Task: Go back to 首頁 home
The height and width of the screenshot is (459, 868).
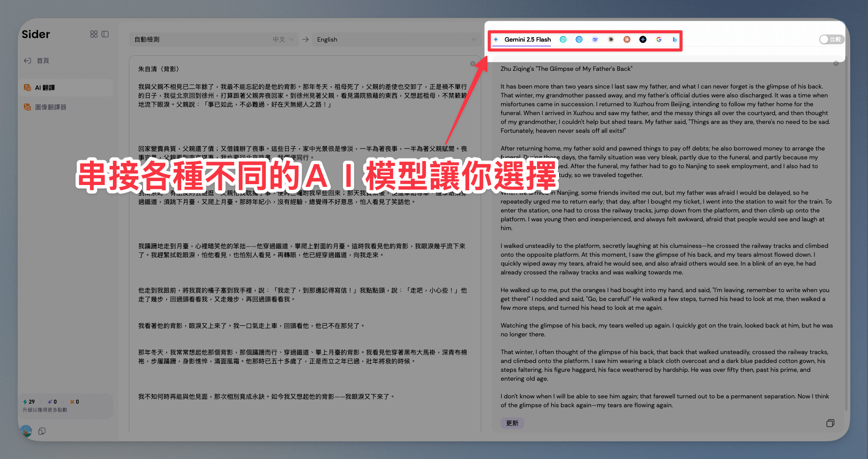Action: [43, 61]
